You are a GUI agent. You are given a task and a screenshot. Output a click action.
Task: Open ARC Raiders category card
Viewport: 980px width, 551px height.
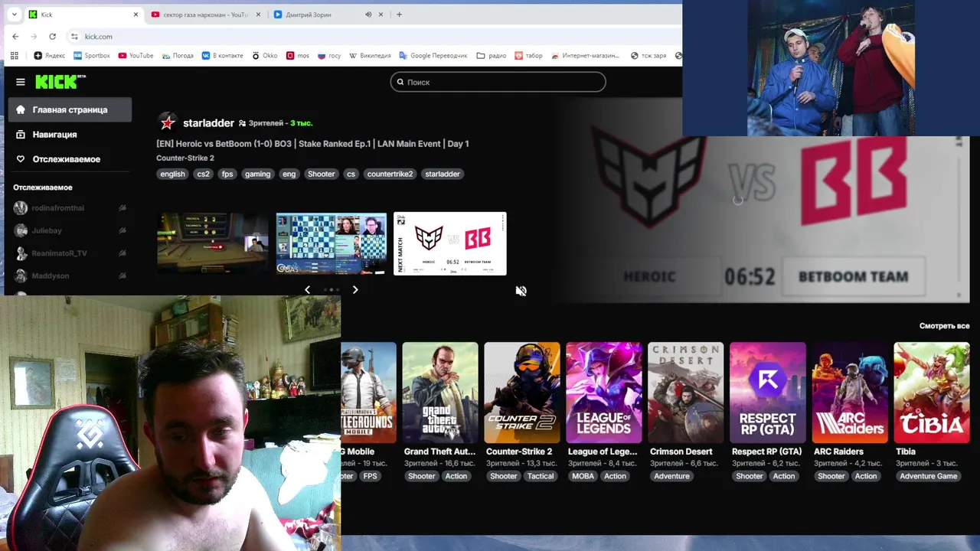(x=850, y=392)
